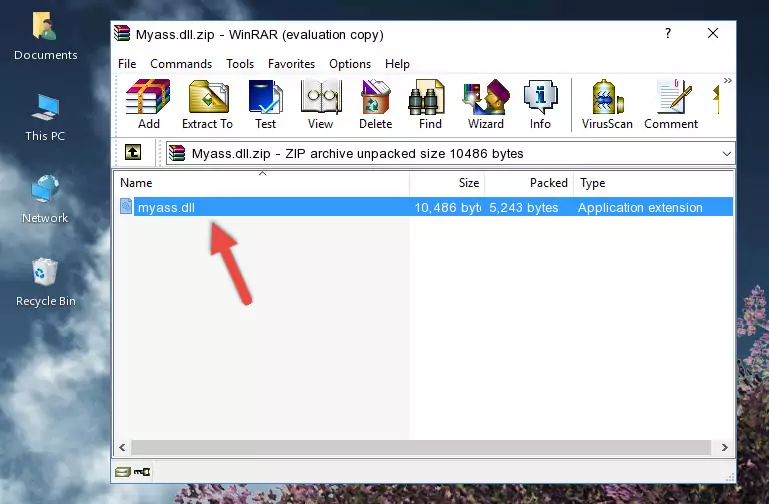Sort by Packed column header
Image resolution: width=769 pixels, height=504 pixels.
coord(529,183)
